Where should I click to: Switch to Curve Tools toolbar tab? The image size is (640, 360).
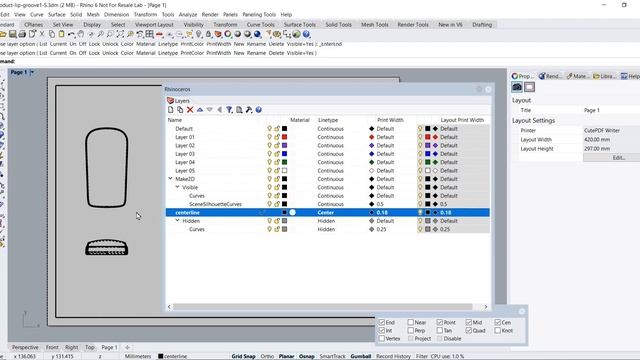tap(260, 25)
